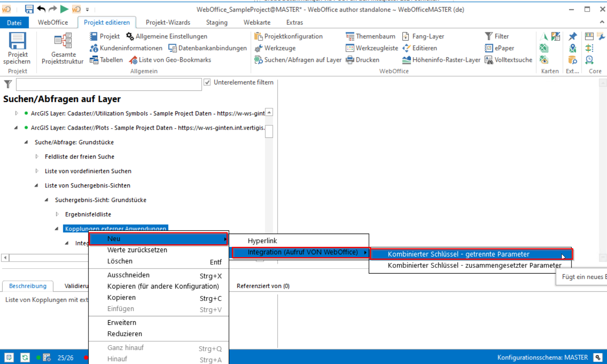Viewport: 607px width, 364px height.
Task: Click the tree filter input field
Action: [109, 84]
